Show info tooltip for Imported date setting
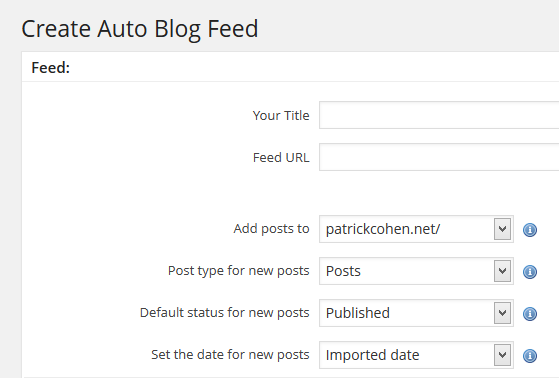This screenshot has width=559, height=378. click(x=530, y=356)
